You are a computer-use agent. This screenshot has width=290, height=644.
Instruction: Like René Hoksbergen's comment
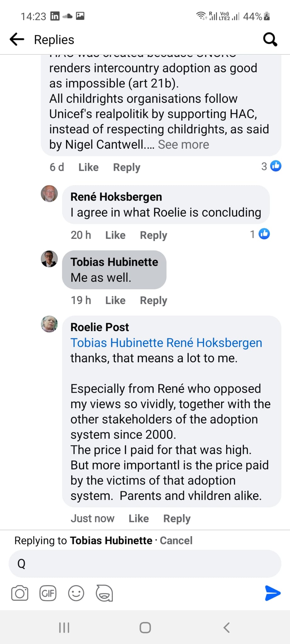point(115,235)
